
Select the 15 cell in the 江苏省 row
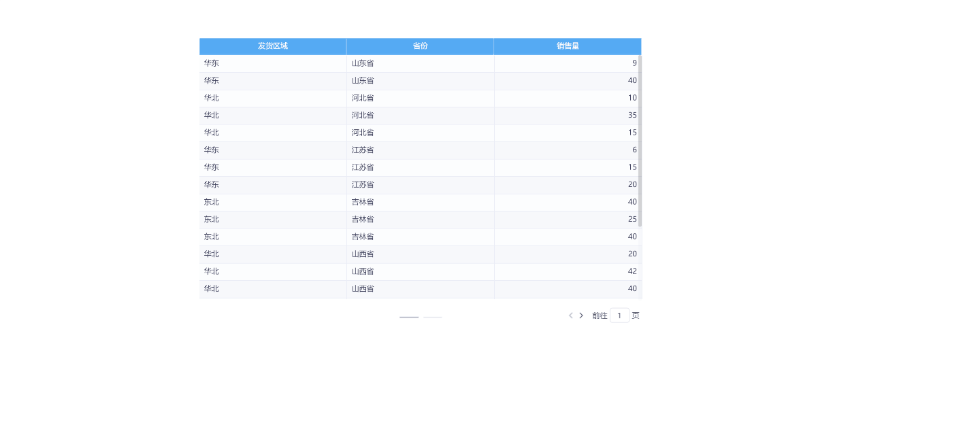568,167
